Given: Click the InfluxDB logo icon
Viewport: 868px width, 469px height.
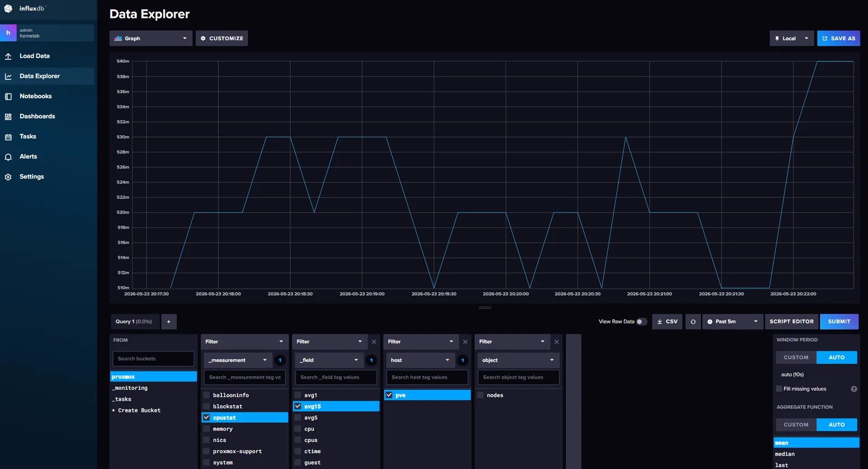Looking at the screenshot, I should (8, 8).
